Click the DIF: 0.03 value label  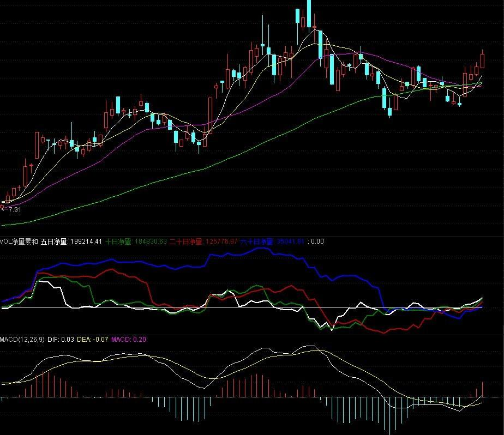point(61,339)
